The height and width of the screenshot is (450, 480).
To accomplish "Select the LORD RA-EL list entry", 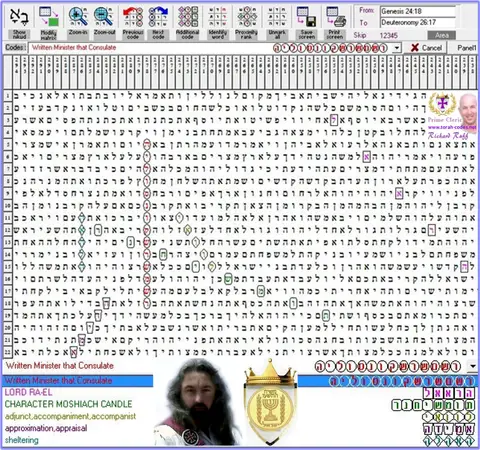I will [29, 392].
